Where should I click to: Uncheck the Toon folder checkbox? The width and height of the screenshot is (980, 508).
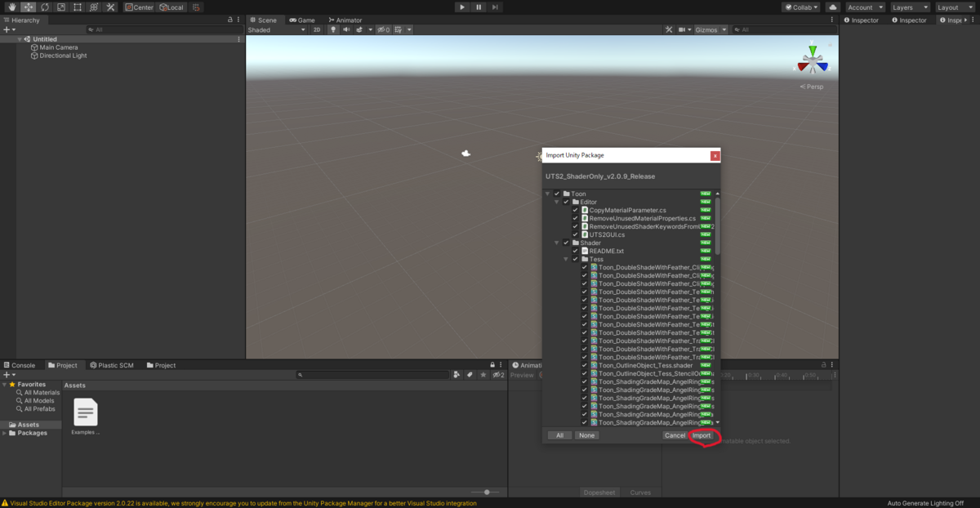[x=557, y=194]
